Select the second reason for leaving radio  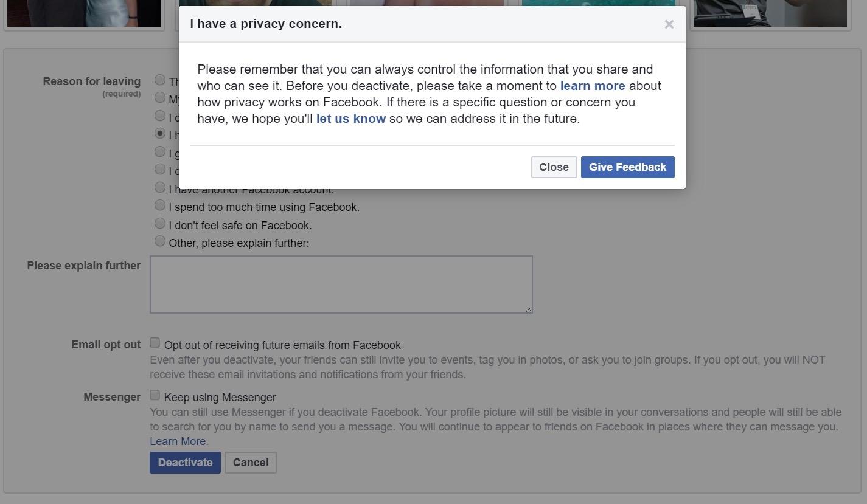[x=160, y=97]
